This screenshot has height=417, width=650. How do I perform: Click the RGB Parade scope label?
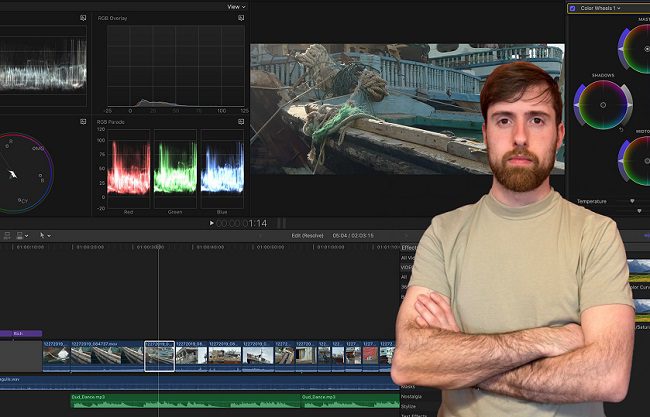pyautogui.click(x=111, y=122)
